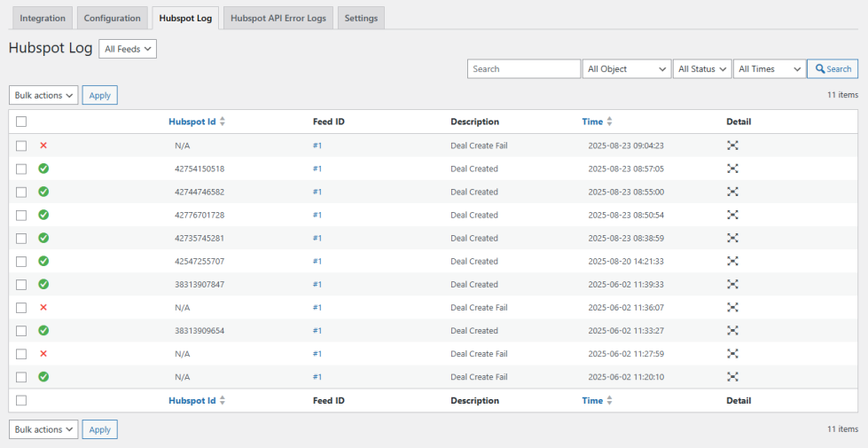This screenshot has height=448, width=868.
Task: Expand detail icon for Hubspot Id 42754150518
Action: coord(732,169)
